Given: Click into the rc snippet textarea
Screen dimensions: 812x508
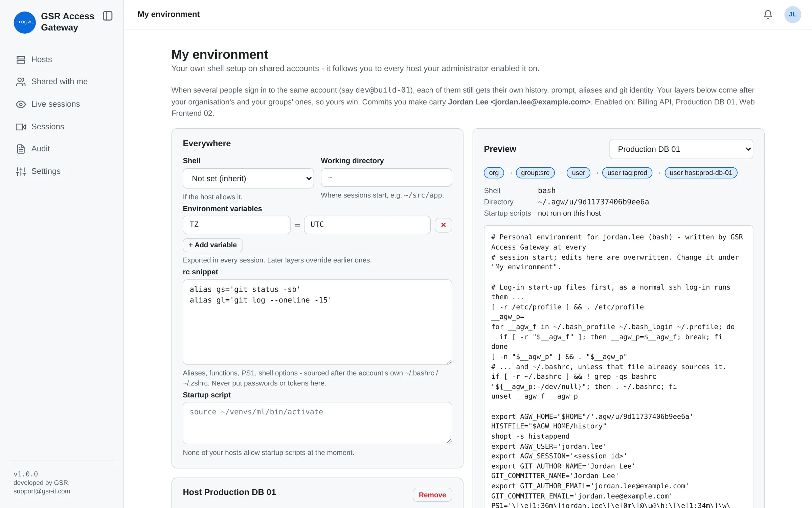Looking at the screenshot, I should [317, 322].
